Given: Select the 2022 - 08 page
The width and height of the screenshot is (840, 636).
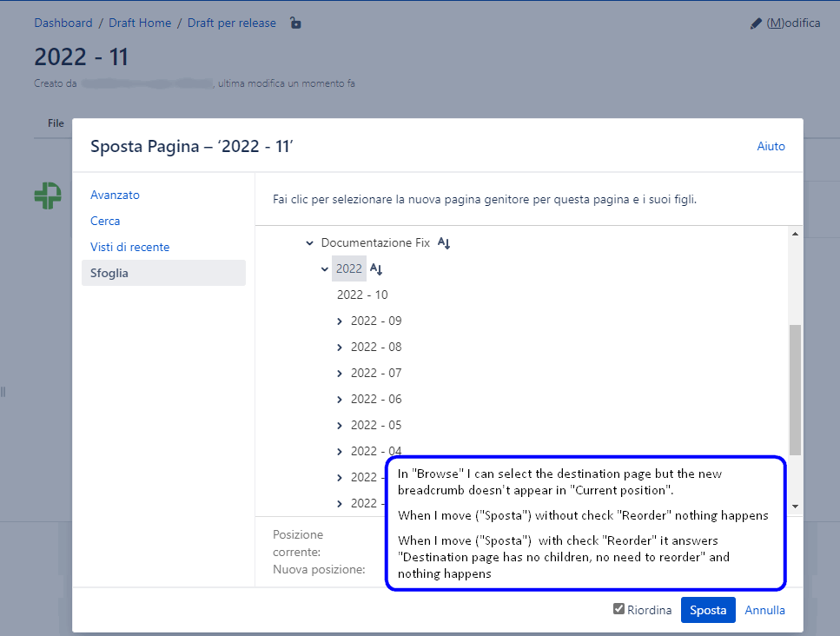Looking at the screenshot, I should point(376,348).
